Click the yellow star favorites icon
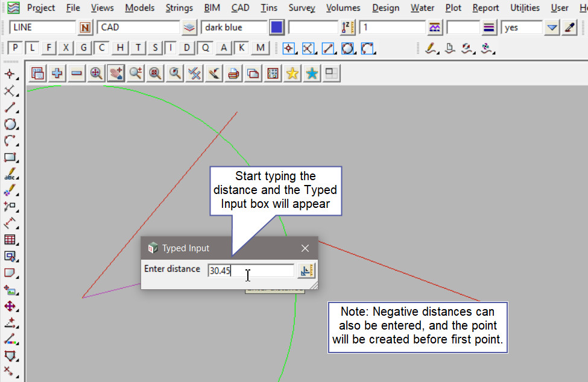The width and height of the screenshot is (588, 382). [292, 74]
